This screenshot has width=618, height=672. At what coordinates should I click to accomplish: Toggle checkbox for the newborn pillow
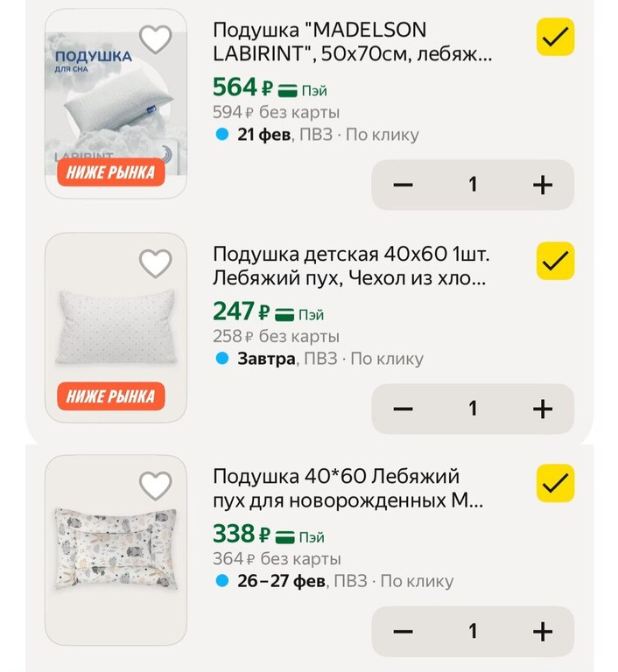(555, 483)
